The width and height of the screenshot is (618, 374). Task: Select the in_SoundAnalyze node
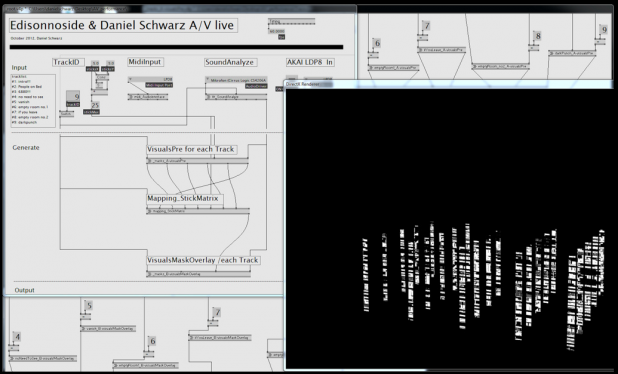tap(236, 97)
